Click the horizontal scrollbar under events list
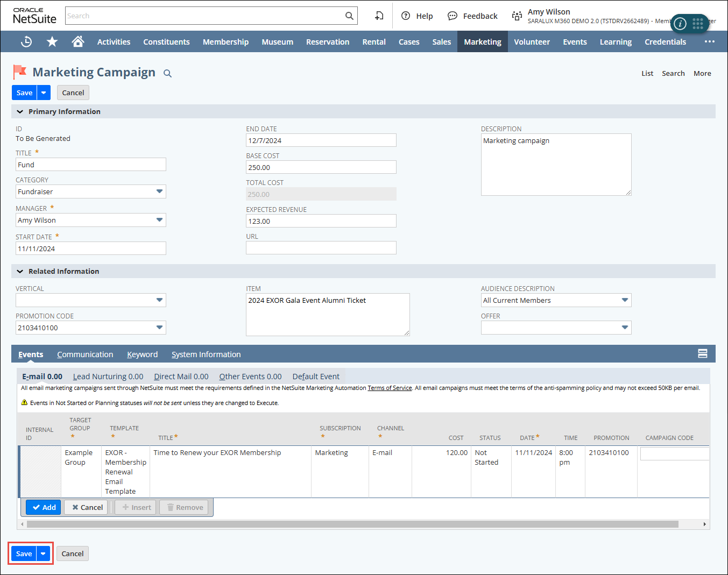Screen dimensions: 728x575 click(352, 524)
